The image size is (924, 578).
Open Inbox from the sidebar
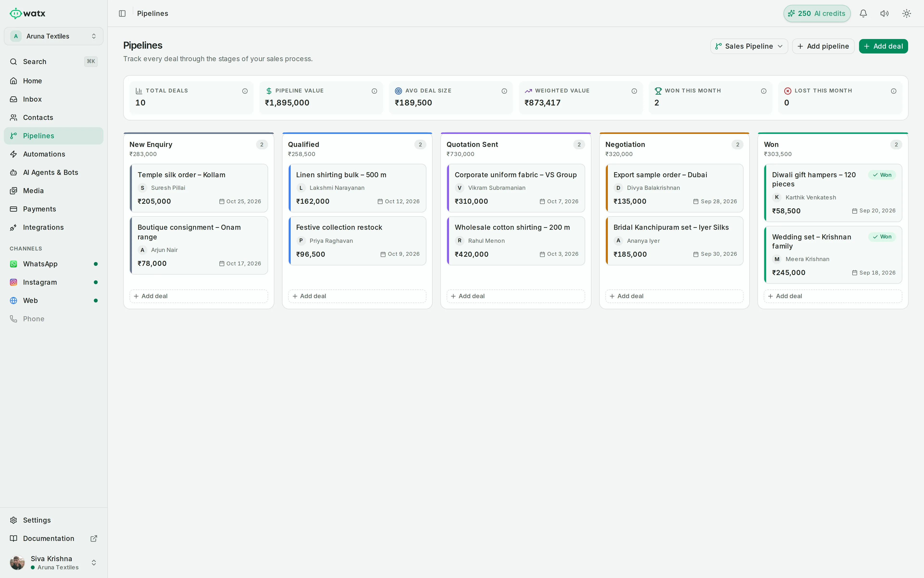[x=53, y=99]
